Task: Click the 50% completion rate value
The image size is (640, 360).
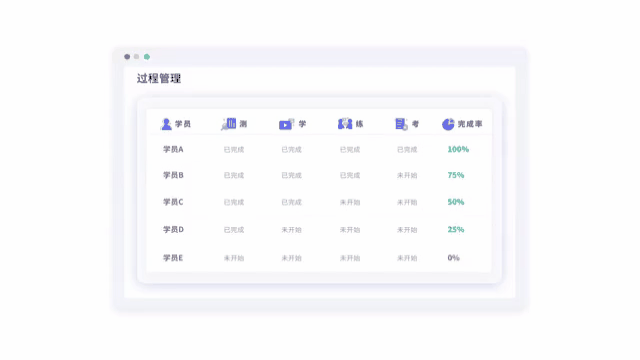Action: [456, 202]
